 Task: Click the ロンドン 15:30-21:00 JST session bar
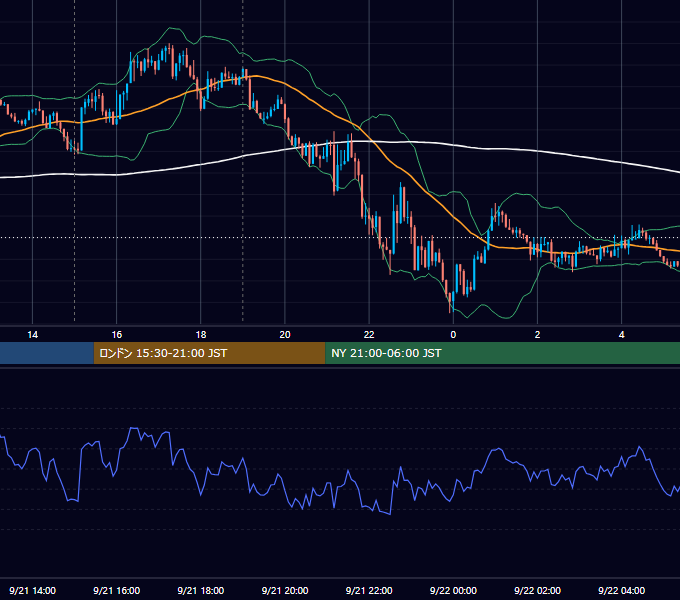209,353
